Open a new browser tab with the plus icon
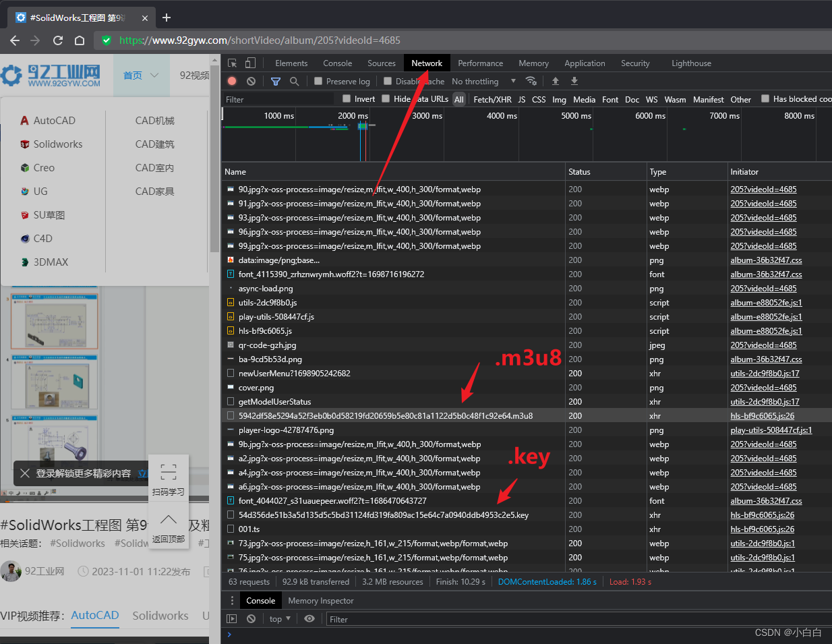832x644 pixels. tap(167, 18)
